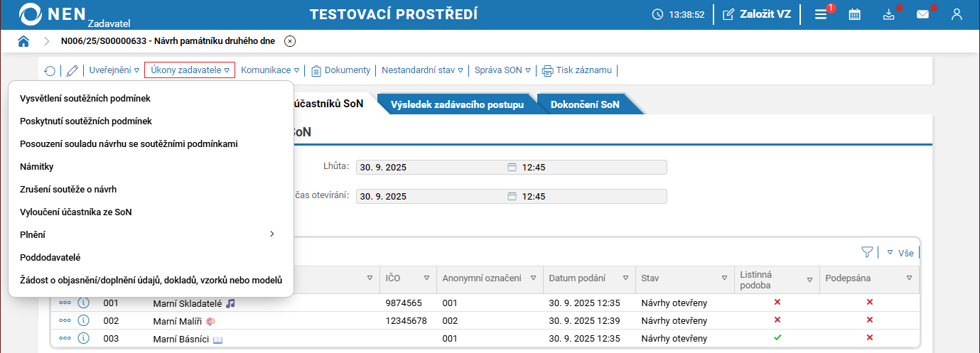The height and width of the screenshot is (353, 980).
Task: Click the table filter funnel icon
Action: (867, 252)
